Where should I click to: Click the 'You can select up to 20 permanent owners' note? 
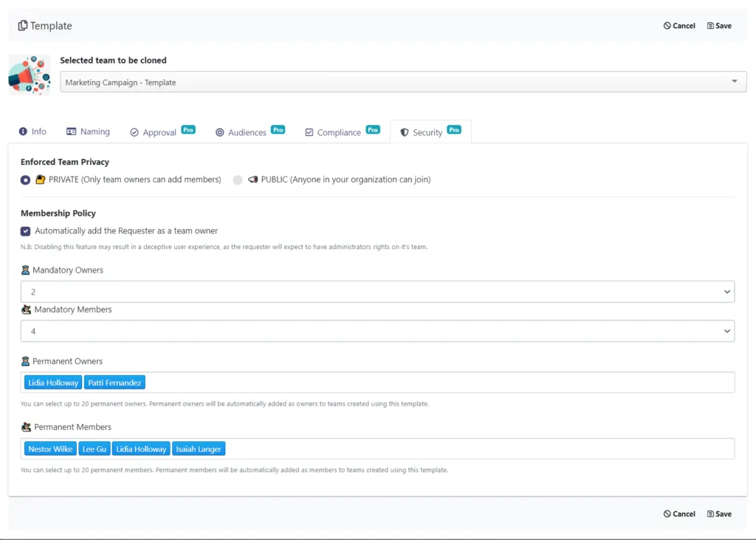(x=224, y=403)
